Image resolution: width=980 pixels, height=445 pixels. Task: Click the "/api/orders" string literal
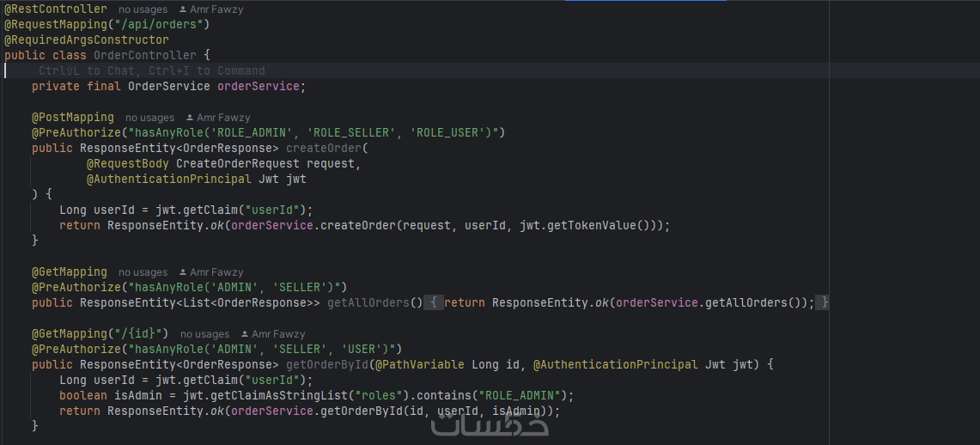click(159, 25)
